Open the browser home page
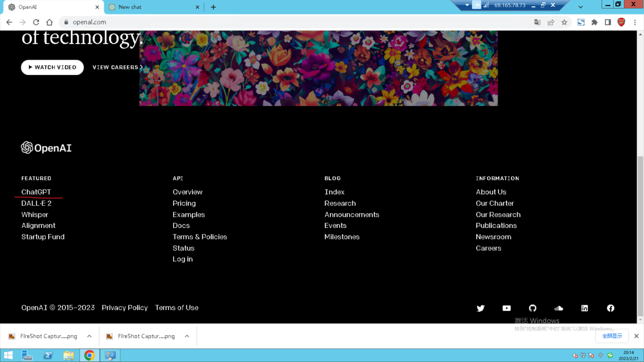This screenshot has width=644, height=362. [50, 22]
